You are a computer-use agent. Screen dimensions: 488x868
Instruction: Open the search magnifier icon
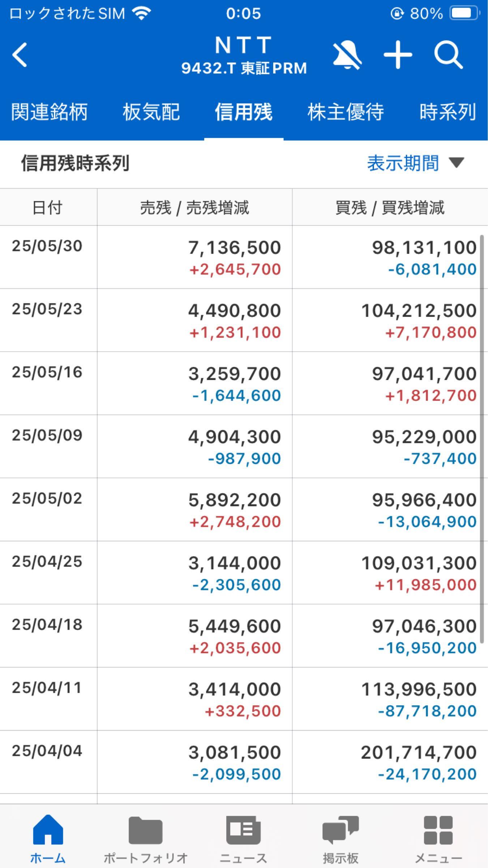[x=448, y=55]
